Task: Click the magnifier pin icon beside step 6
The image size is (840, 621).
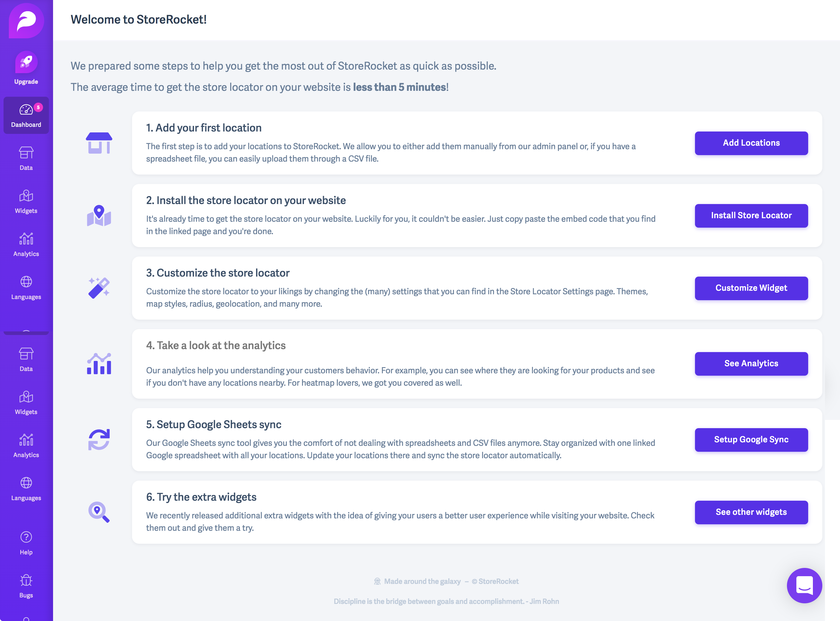Action: (x=99, y=512)
